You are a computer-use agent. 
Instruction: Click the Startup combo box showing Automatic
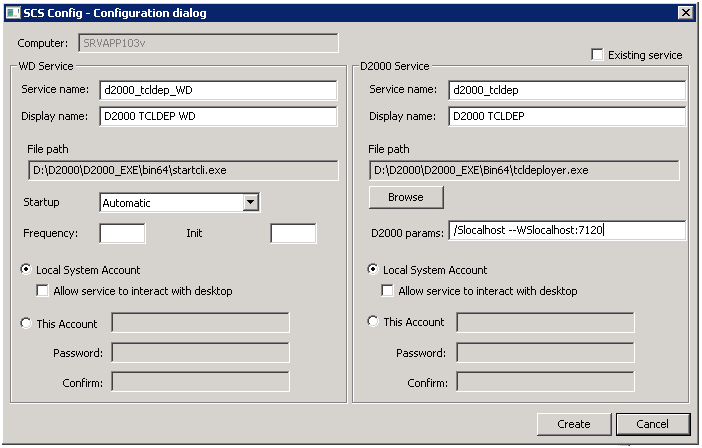click(x=171, y=203)
